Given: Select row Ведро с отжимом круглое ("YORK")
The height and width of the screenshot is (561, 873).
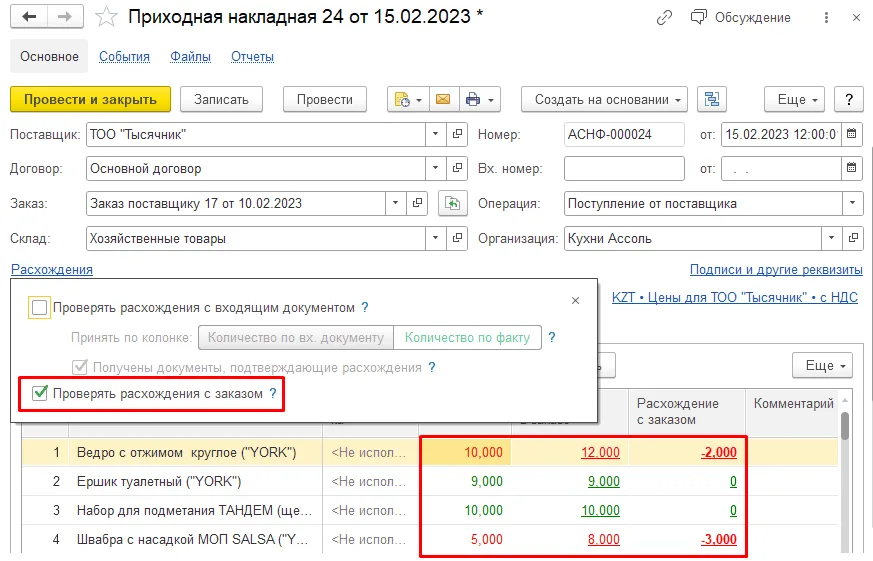Looking at the screenshot, I should tap(430, 452).
